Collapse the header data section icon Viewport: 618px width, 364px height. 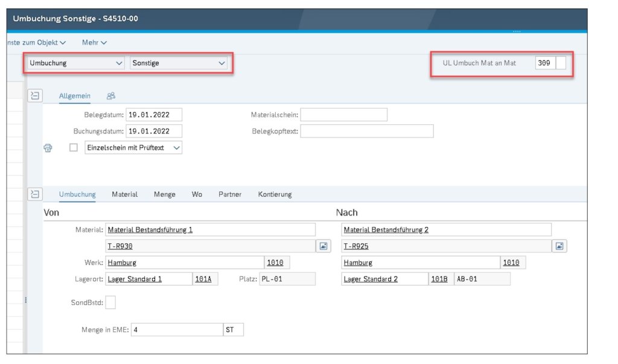[35, 95]
